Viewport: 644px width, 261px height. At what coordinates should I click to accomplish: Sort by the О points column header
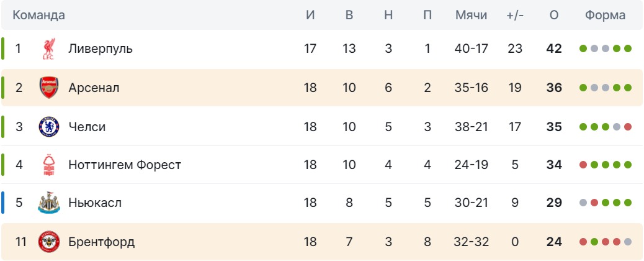click(553, 16)
